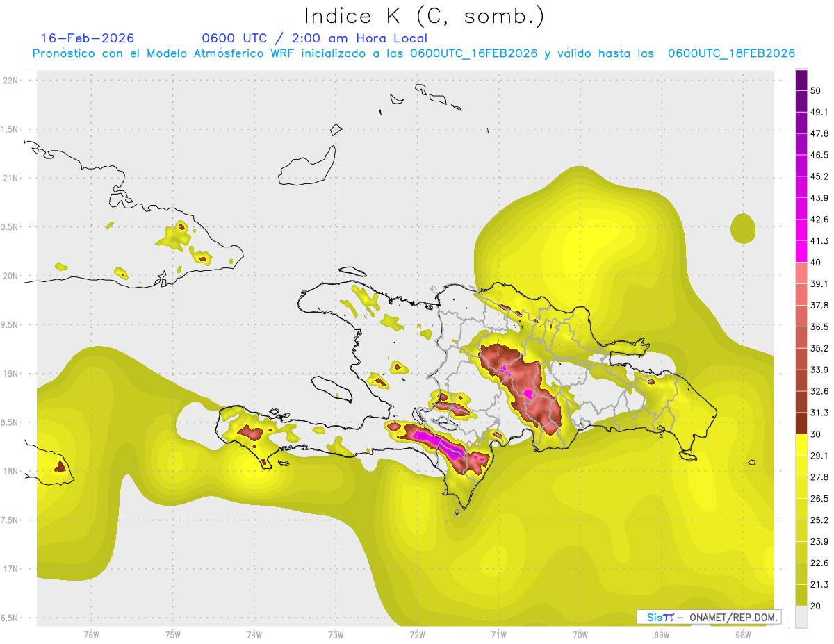Click the "41.3" colorbar value

[819, 242]
